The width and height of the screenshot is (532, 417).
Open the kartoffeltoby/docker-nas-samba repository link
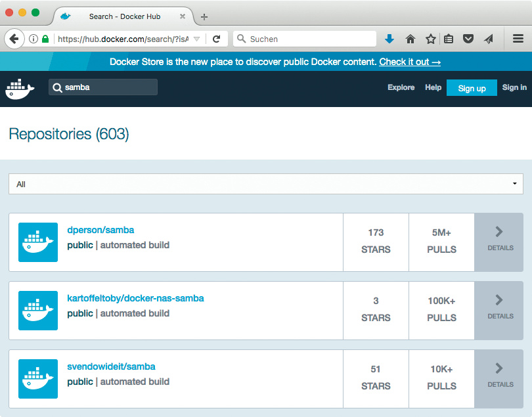click(x=135, y=298)
